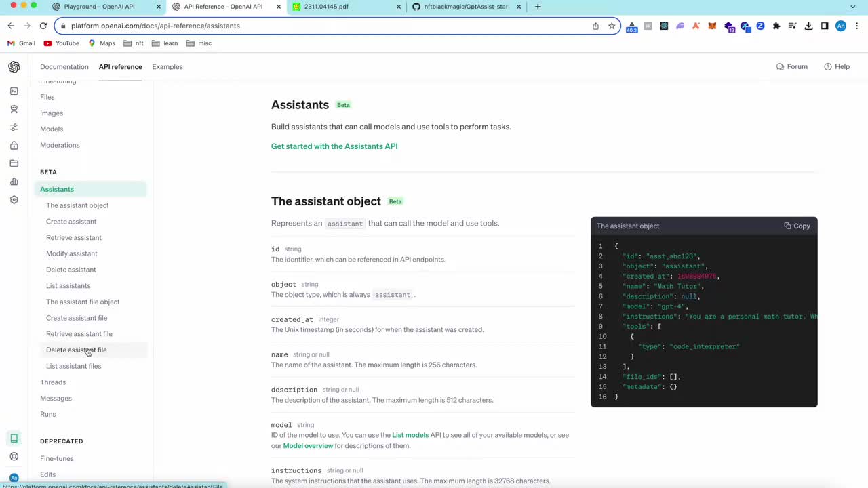
Task: Expand the Runs section in sidebar
Action: pos(48,414)
